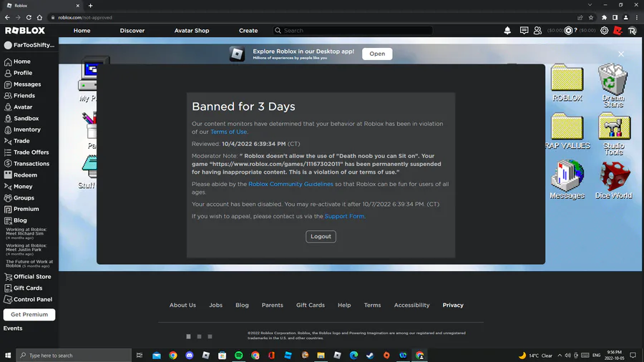Click the Logout button
The width and height of the screenshot is (644, 362).
(321, 236)
